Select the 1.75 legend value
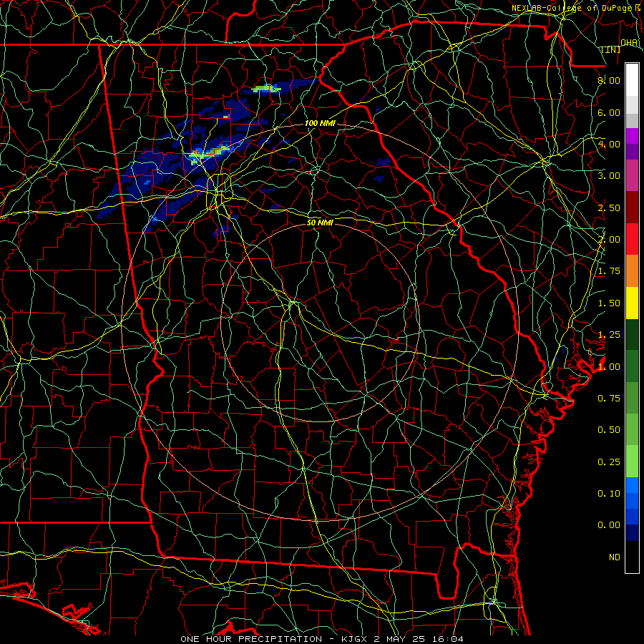The image size is (644, 644). coord(609,271)
